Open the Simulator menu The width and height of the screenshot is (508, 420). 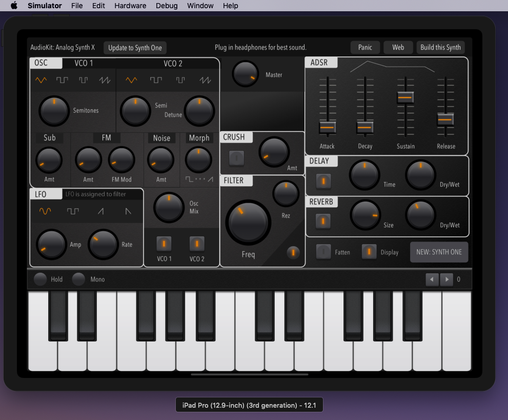(45, 6)
